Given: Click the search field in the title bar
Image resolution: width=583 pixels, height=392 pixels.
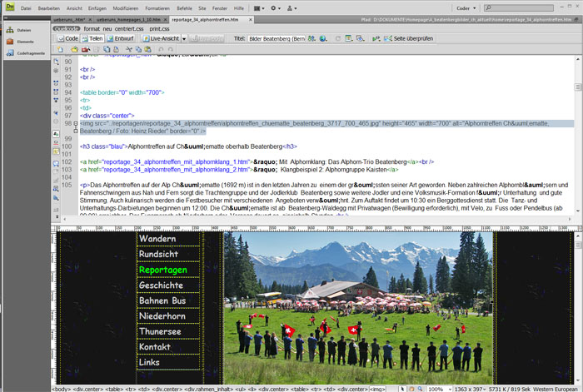Looking at the screenshot, I should tap(520, 7).
